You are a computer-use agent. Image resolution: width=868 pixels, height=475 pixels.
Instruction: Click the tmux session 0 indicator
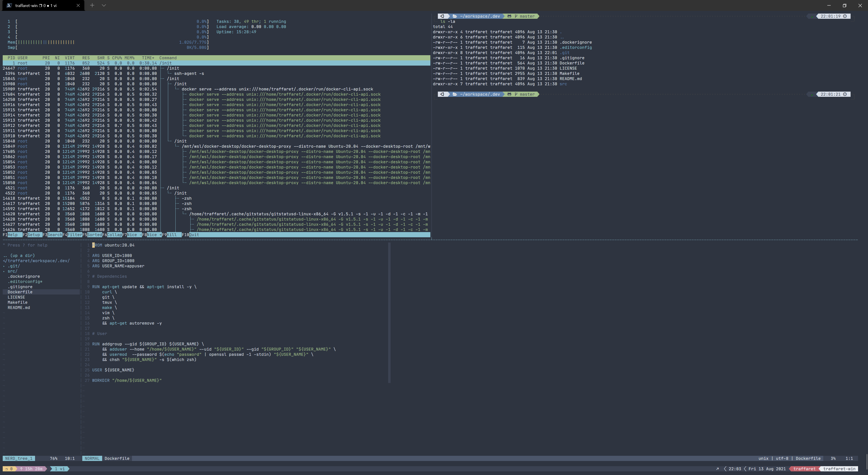[x=9, y=469]
